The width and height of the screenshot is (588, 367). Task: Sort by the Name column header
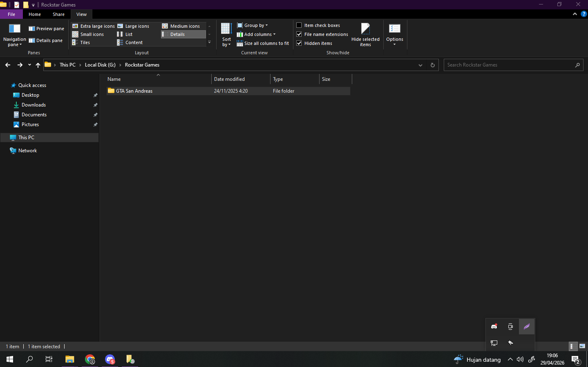(158, 79)
